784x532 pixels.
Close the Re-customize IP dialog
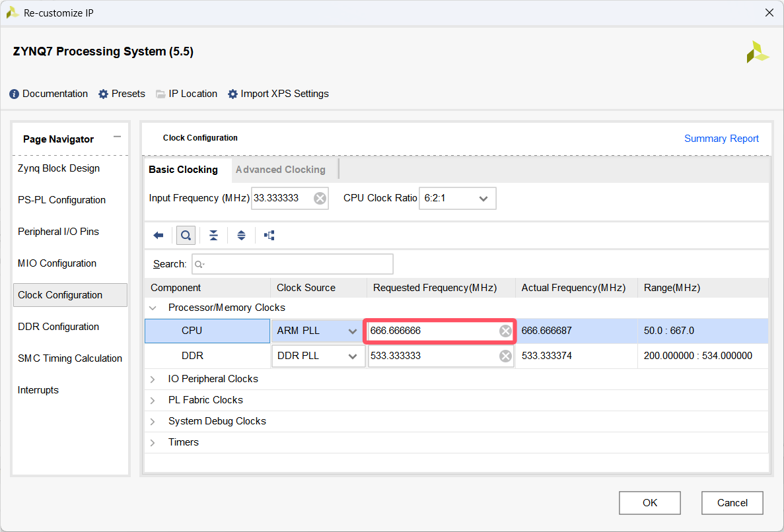[x=769, y=13]
